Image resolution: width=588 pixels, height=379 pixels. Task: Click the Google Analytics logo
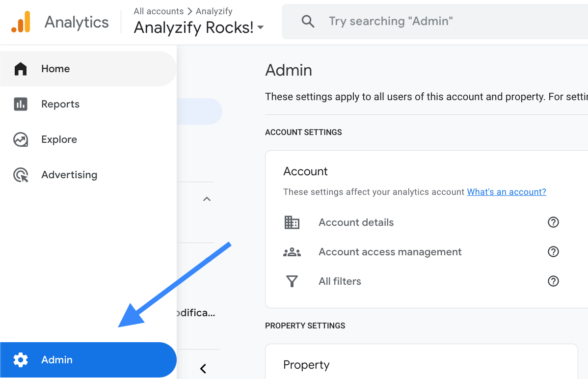click(21, 22)
